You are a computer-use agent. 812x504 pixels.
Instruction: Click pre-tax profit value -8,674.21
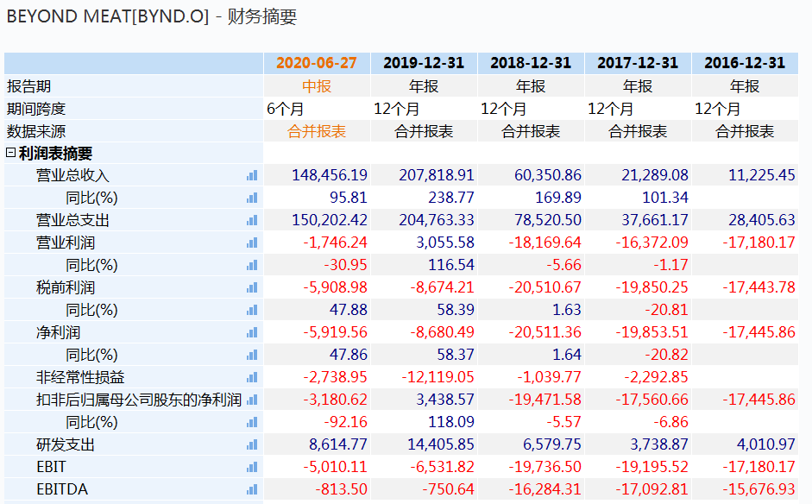[442, 287]
